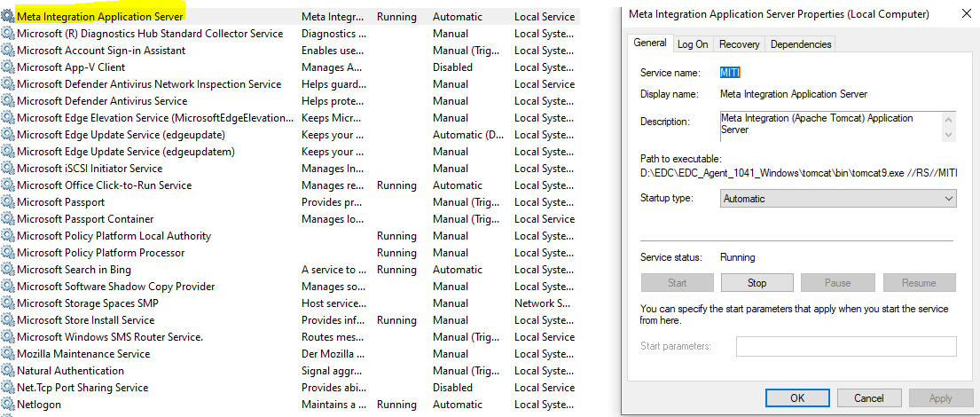Image resolution: width=980 pixels, height=417 pixels.
Task: Click 'Signal aggr...' description cell
Action: pyautogui.click(x=332, y=371)
